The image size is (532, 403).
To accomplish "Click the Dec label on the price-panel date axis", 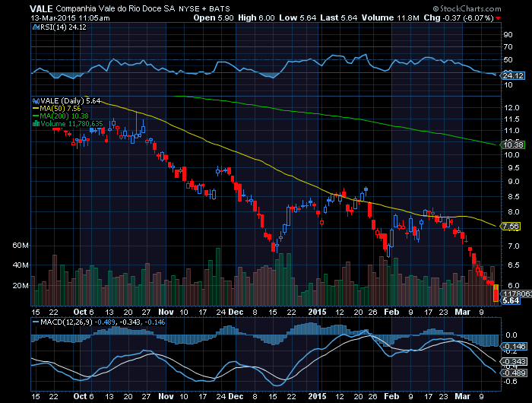I will pyautogui.click(x=236, y=312).
